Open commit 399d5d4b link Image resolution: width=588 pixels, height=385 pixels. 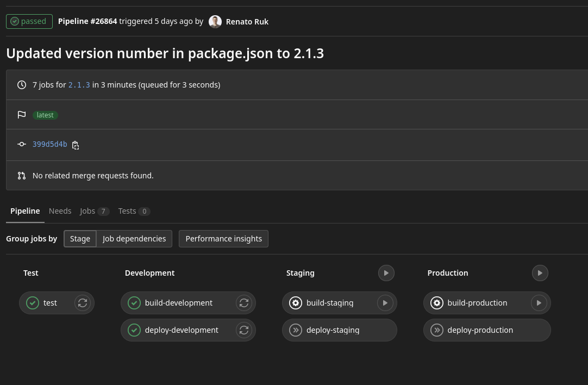(49, 145)
